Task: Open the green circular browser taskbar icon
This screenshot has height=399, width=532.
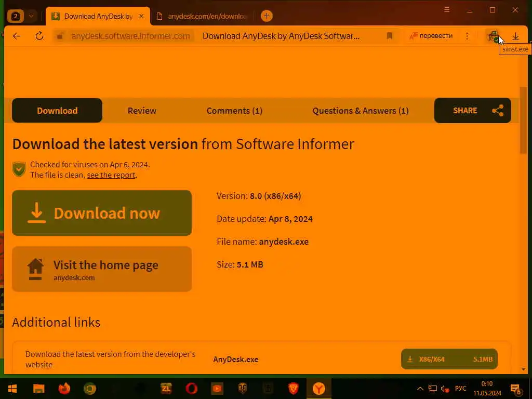Action: [x=90, y=389]
